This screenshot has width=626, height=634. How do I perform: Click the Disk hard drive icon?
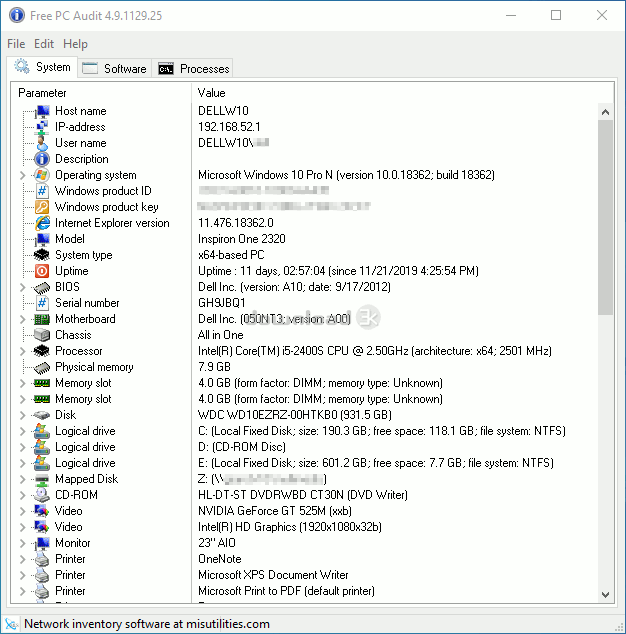(x=42, y=415)
